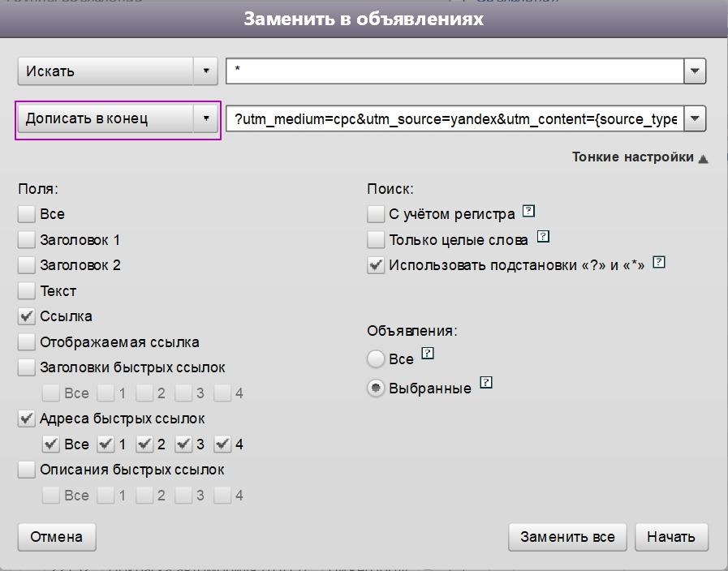
Task: Expand the UTM replacement text dropdown arrow
Action: click(x=695, y=119)
